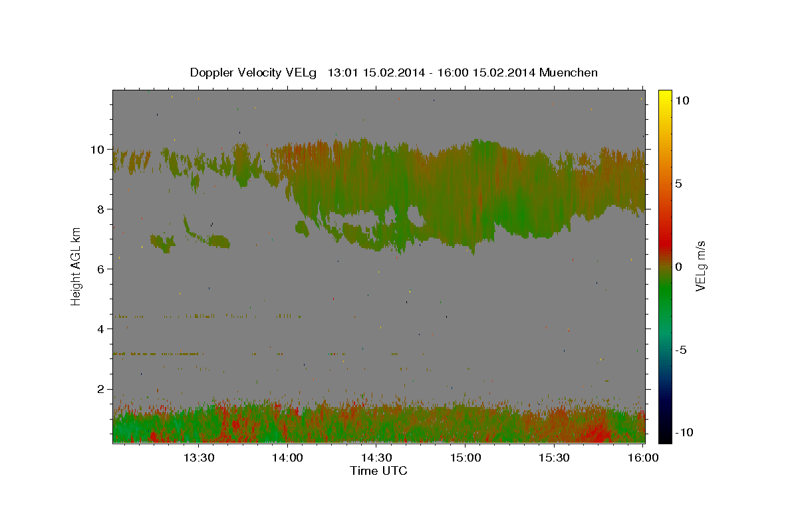Click the yellow top of the colorbar

664,96
